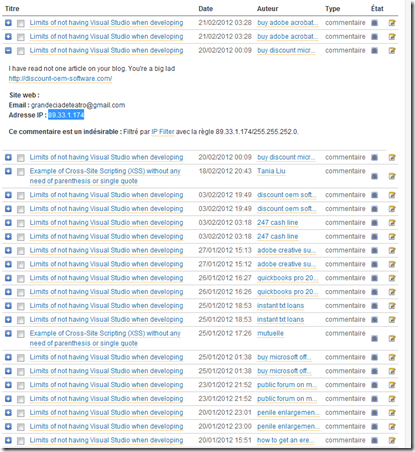Open the discount-oem-software.com link
Image resolution: width=415 pixels, height=452 pixels.
(x=60, y=79)
